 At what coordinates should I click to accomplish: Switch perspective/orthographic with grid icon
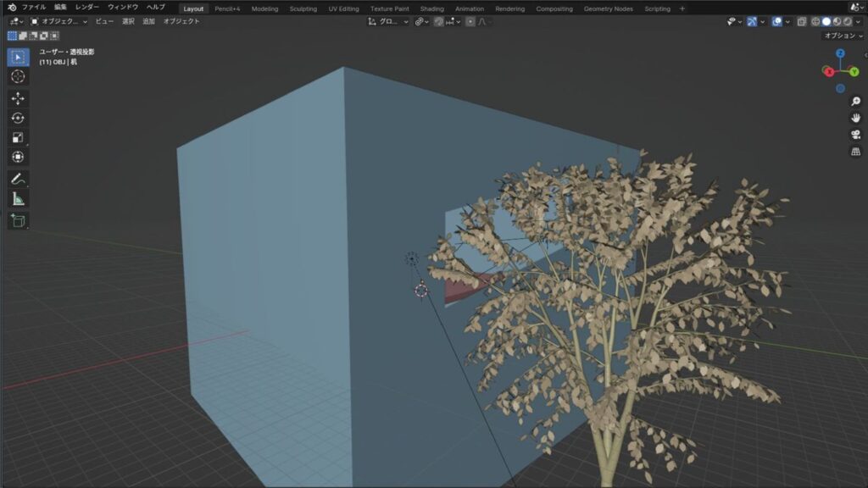pos(856,151)
